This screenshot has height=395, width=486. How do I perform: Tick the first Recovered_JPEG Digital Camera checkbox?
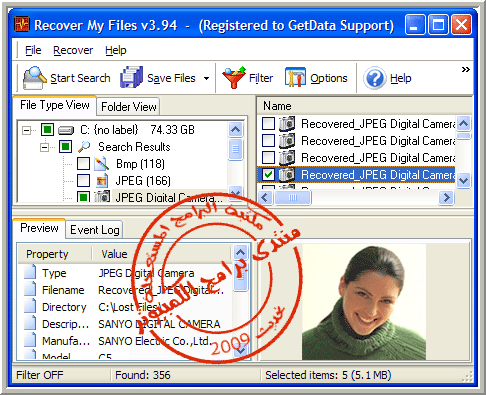pyautogui.click(x=268, y=124)
